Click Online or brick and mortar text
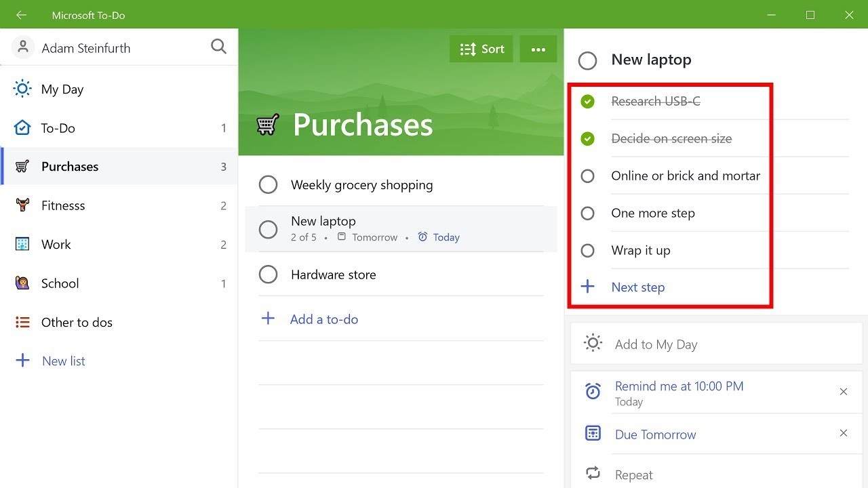Screen dimensions: 868x488 [686, 176]
